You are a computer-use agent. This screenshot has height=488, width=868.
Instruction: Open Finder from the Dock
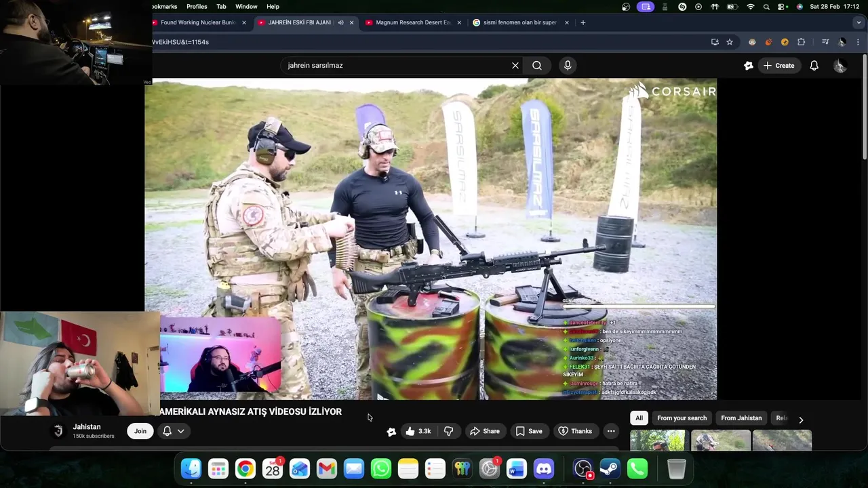tap(191, 469)
